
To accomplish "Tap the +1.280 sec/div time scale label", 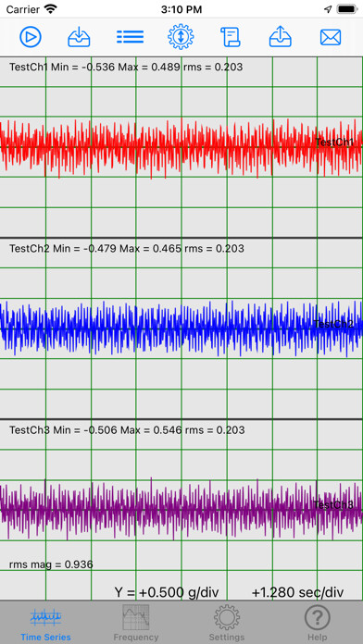I will coord(297,592).
